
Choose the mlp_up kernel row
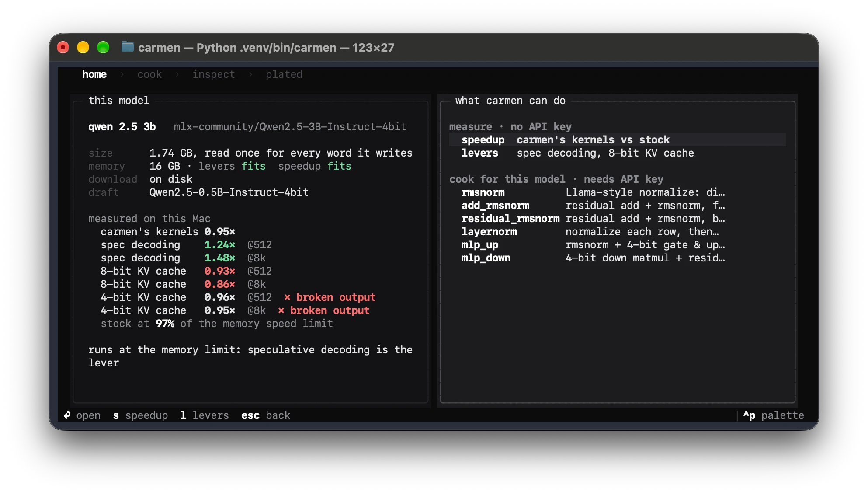click(617, 245)
